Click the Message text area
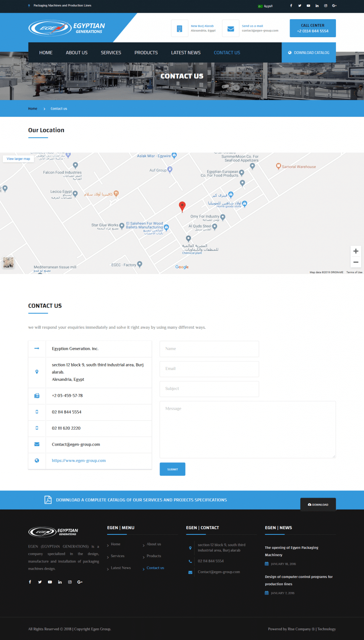The image size is (364, 640). [248, 430]
